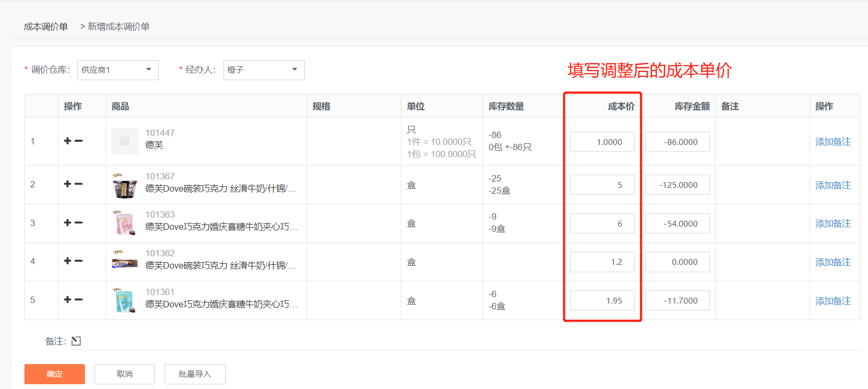Viewport: 868px width, 389px height.
Task: Open the 调价仓库 dropdown showing 供应商1
Action: [x=118, y=70]
